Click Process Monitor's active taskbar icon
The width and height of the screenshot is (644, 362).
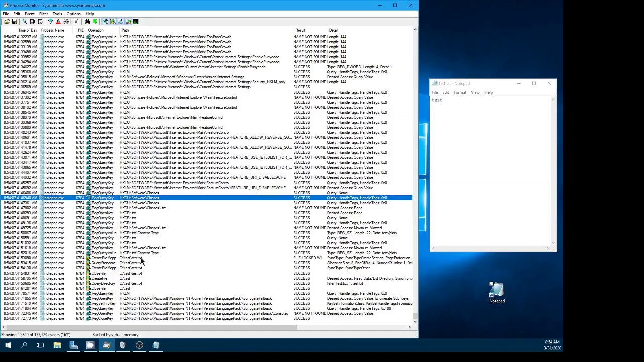tap(106, 345)
